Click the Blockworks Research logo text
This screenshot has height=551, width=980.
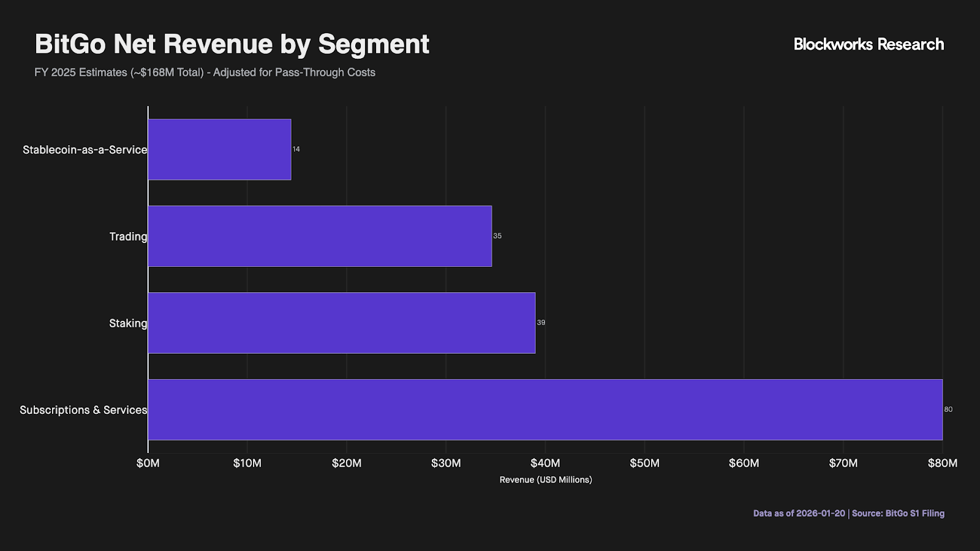869,44
